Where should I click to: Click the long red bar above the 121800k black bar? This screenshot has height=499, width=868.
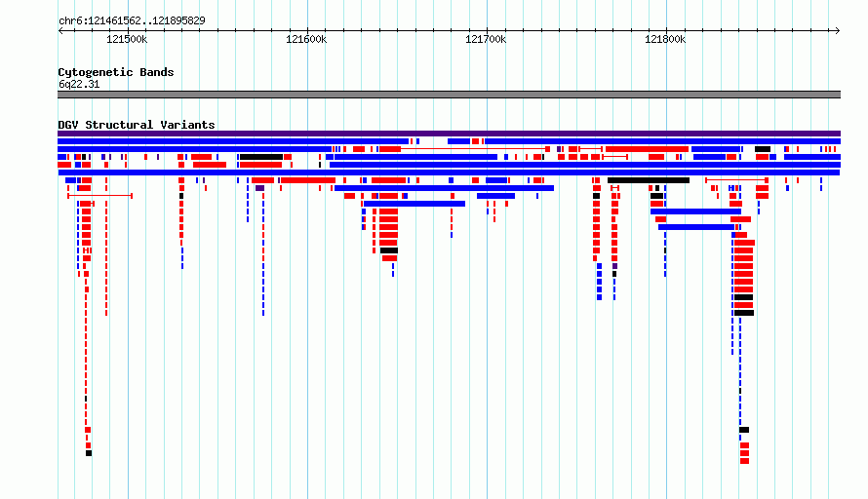(648, 149)
